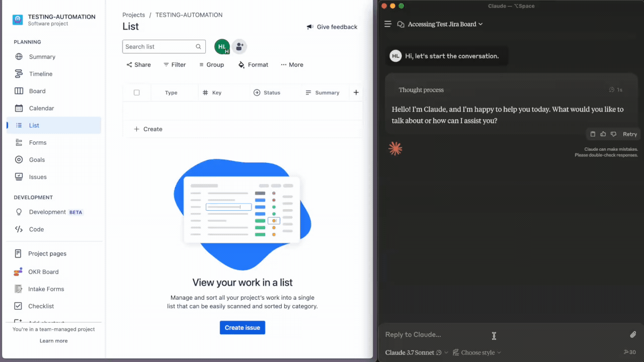
Task: Open the hamburger sidebar menu in Claude
Action: (x=388, y=24)
